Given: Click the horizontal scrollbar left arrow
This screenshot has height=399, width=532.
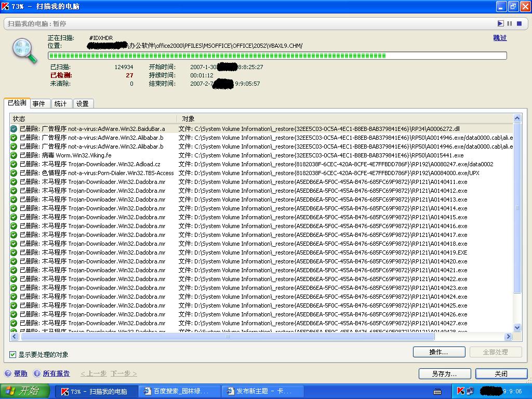Looking at the screenshot, I should (x=14, y=336).
